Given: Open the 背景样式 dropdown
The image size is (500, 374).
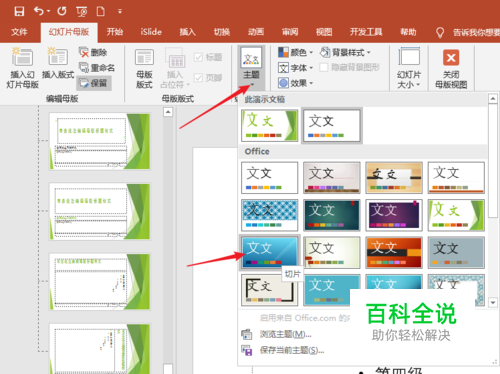Looking at the screenshot, I should (345, 52).
